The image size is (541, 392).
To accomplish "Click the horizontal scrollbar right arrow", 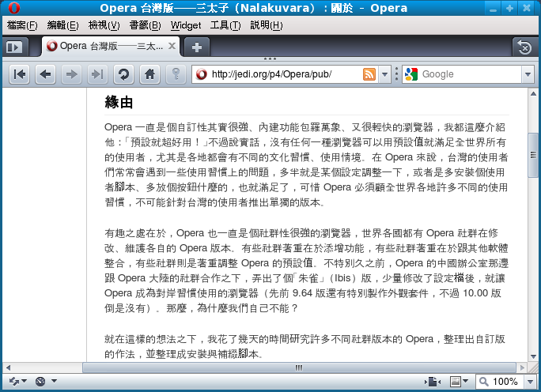I will [522, 367].
